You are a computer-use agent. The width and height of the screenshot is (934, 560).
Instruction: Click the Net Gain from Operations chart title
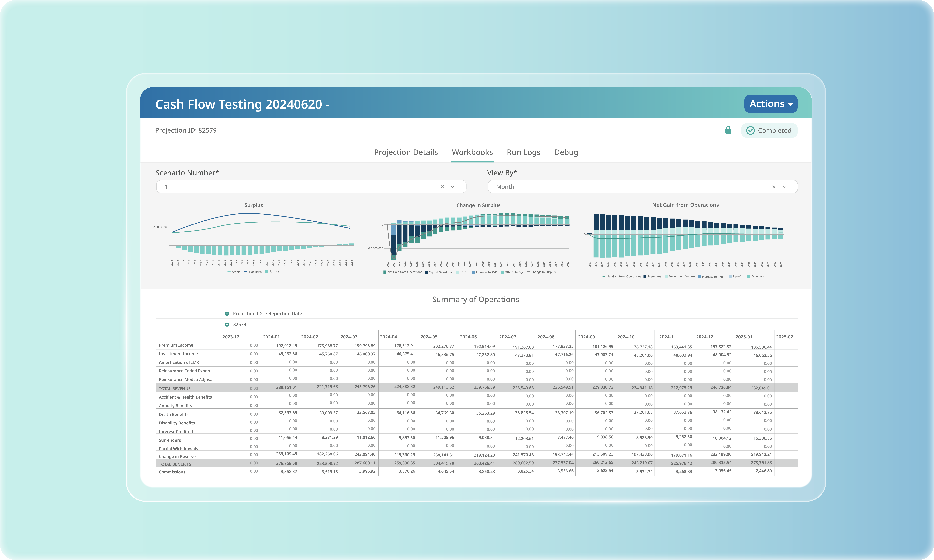tap(686, 205)
